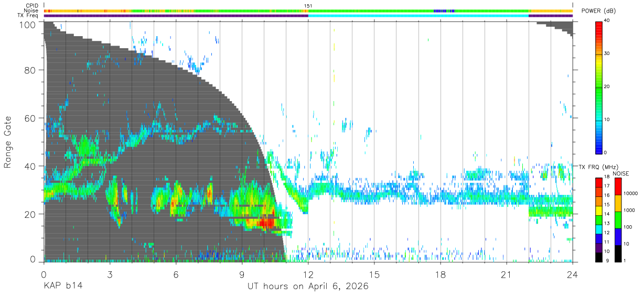
Task: Click the 9 UT hour tick label
Action: coord(242,274)
